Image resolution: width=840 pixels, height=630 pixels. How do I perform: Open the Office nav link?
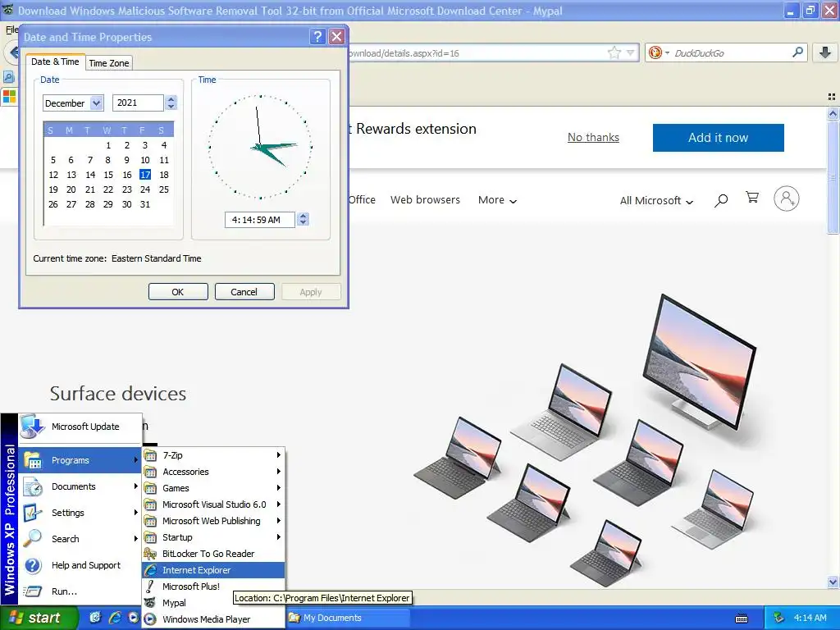click(x=362, y=200)
